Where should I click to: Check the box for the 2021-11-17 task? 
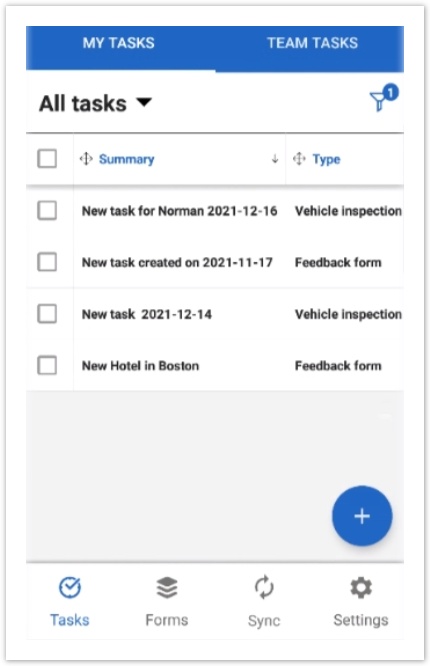point(47,262)
